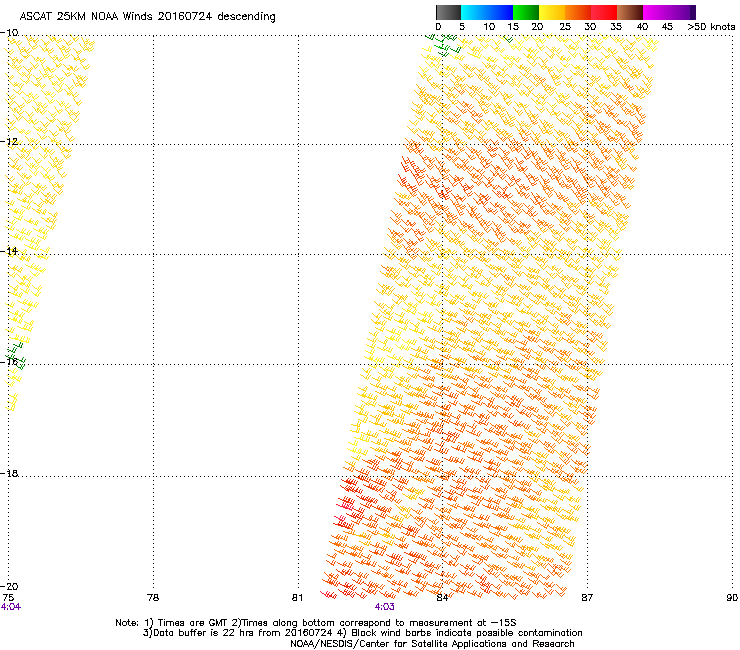This screenshot has height=650, width=740.
Task: Click the longitude label '84'
Action: click(442, 598)
